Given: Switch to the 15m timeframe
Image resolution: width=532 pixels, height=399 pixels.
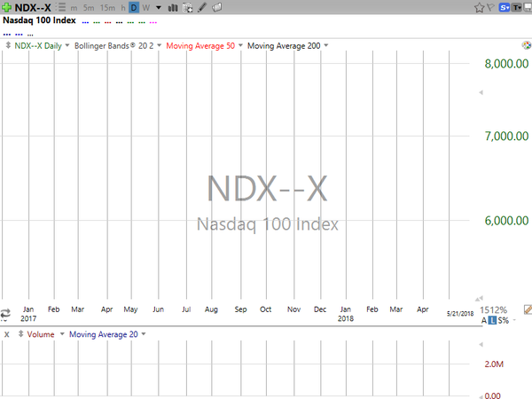Looking at the screenshot, I should 107,7.
